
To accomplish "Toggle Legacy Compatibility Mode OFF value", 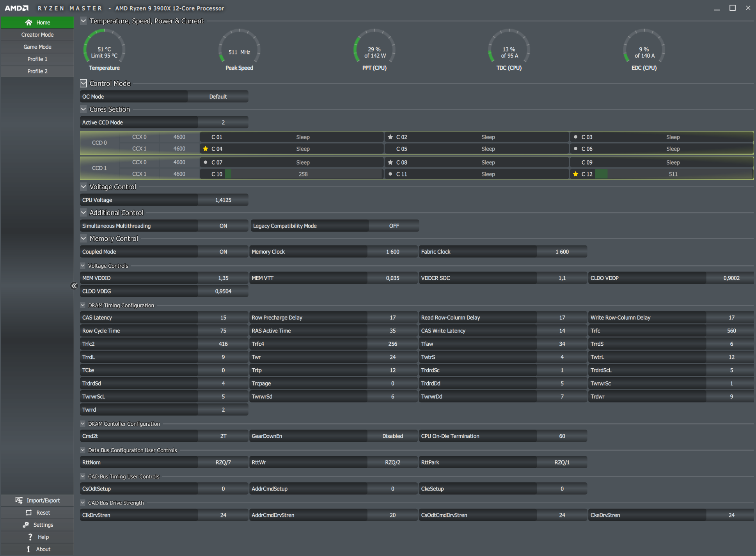I will 394,226.
